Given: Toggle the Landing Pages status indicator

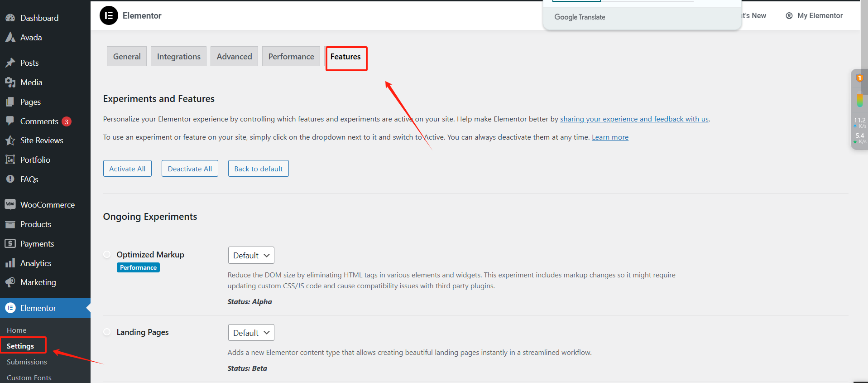Looking at the screenshot, I should coord(107,332).
